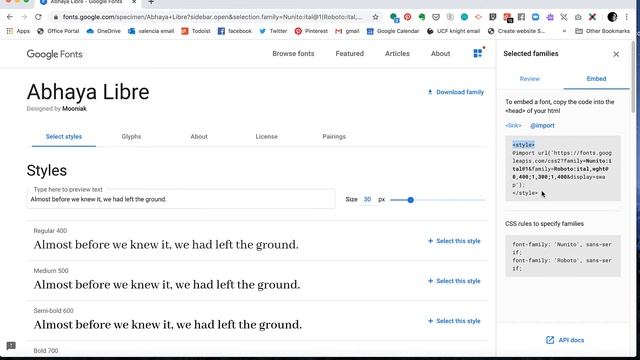Image resolution: width=640 pixels, height=360 pixels.
Task: Select the Regular 400 style
Action: pyautogui.click(x=454, y=241)
